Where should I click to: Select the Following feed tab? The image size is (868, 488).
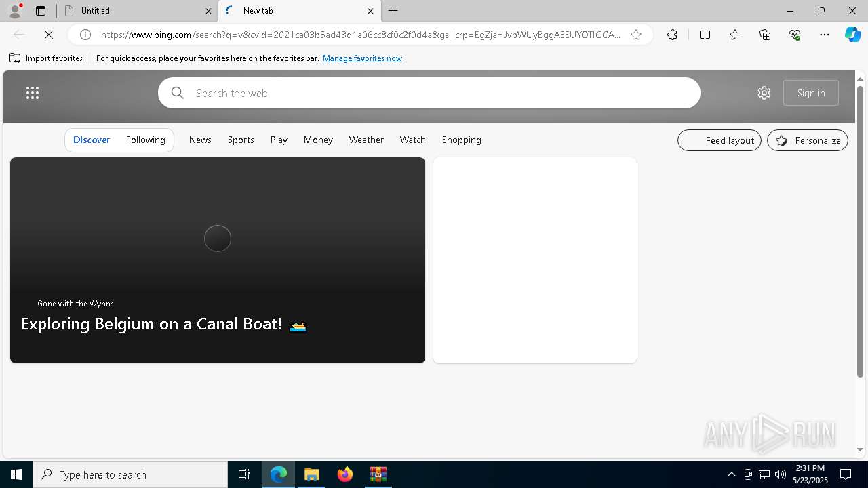[x=146, y=140]
